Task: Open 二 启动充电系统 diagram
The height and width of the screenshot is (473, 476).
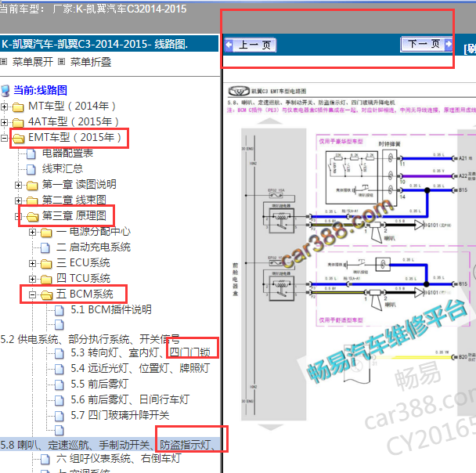Action: tap(93, 247)
